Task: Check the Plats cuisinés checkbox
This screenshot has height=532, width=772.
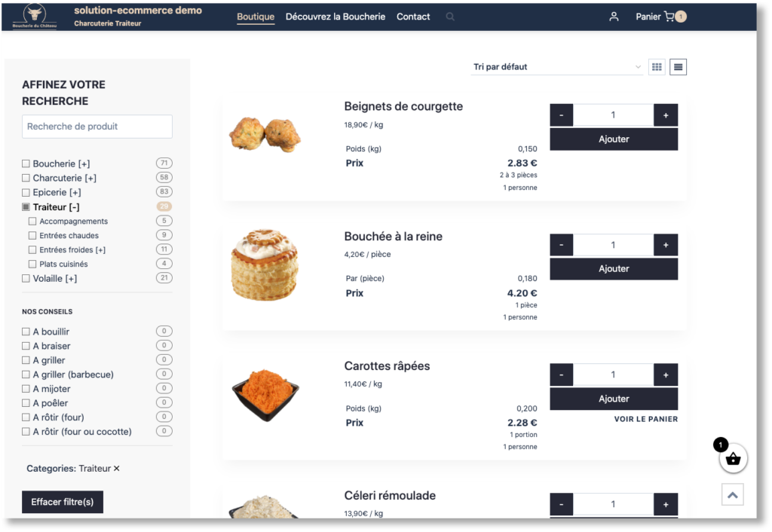Action: click(32, 264)
